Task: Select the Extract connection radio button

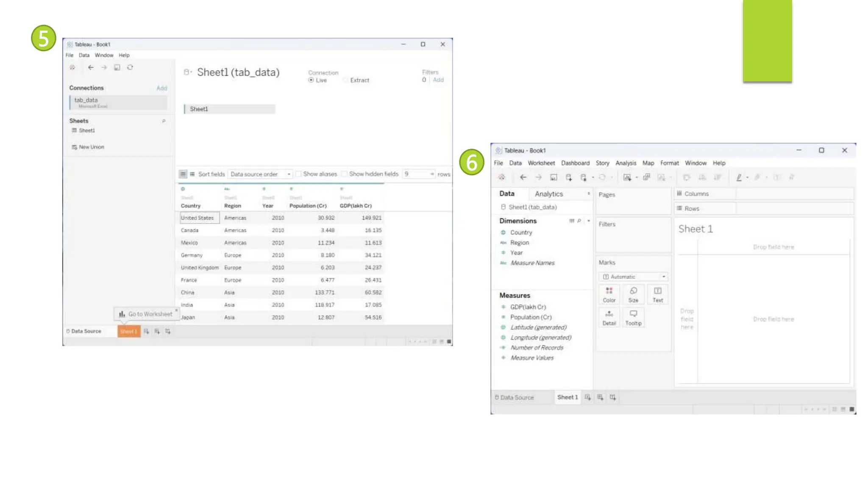Action: [345, 80]
